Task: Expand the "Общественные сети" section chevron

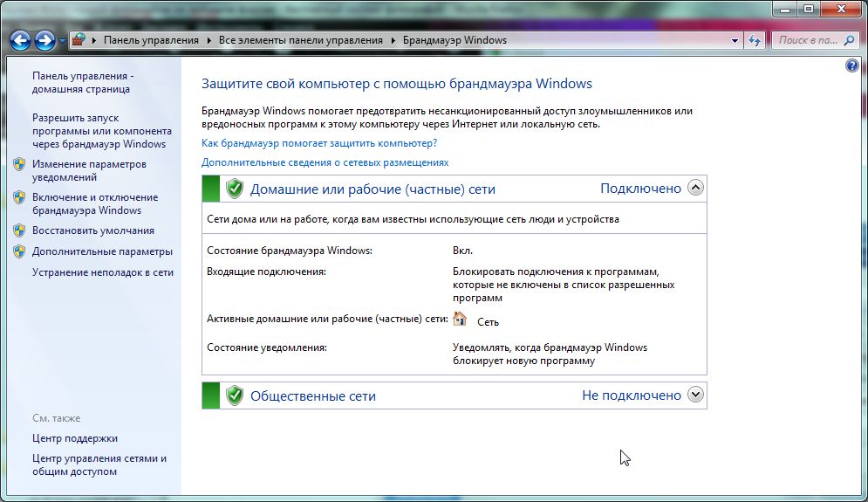Action: (695, 395)
